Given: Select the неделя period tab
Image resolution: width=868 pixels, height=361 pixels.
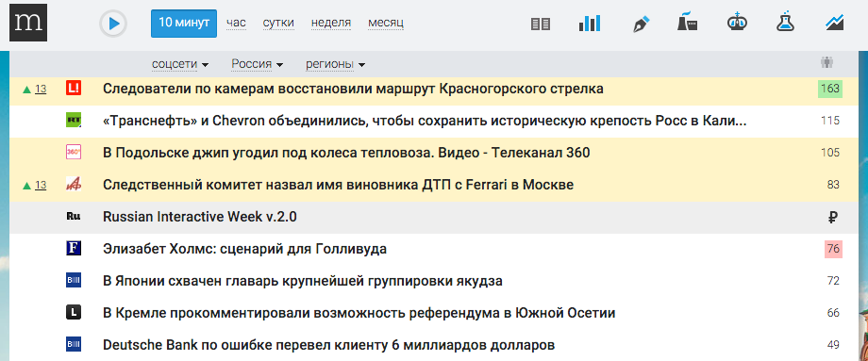Looking at the screenshot, I should coord(331,24).
